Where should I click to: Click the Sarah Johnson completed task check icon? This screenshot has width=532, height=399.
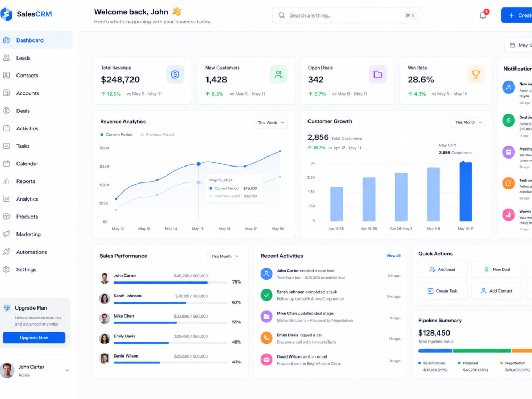[x=267, y=295]
